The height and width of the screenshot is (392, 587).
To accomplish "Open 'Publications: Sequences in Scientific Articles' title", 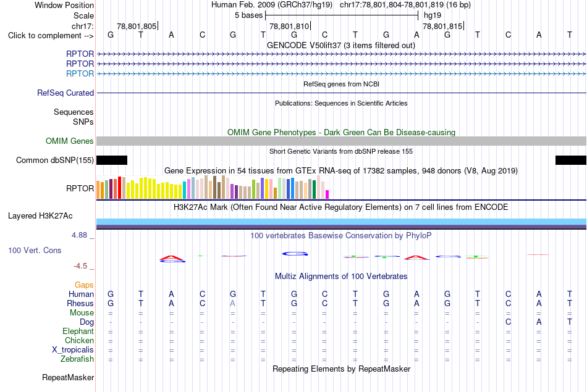I will click(x=341, y=103).
